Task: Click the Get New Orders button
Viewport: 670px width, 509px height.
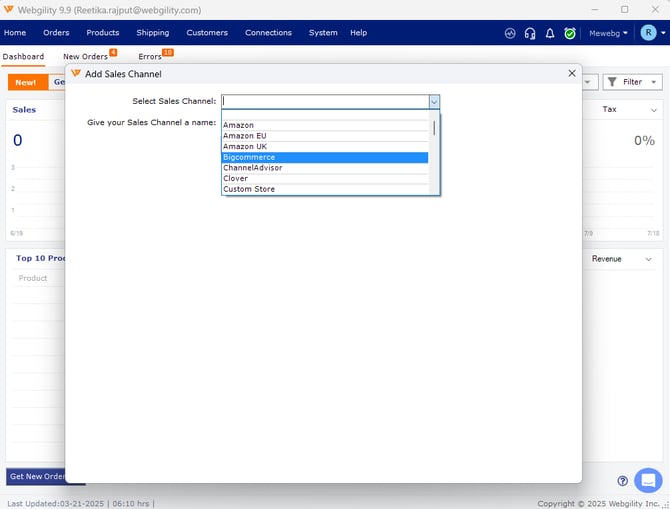Action: pos(37,476)
